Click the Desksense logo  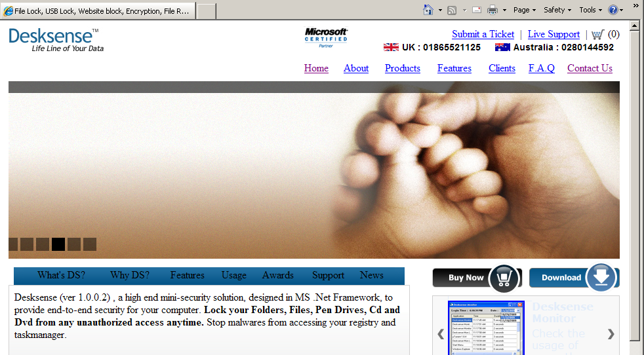click(x=56, y=40)
